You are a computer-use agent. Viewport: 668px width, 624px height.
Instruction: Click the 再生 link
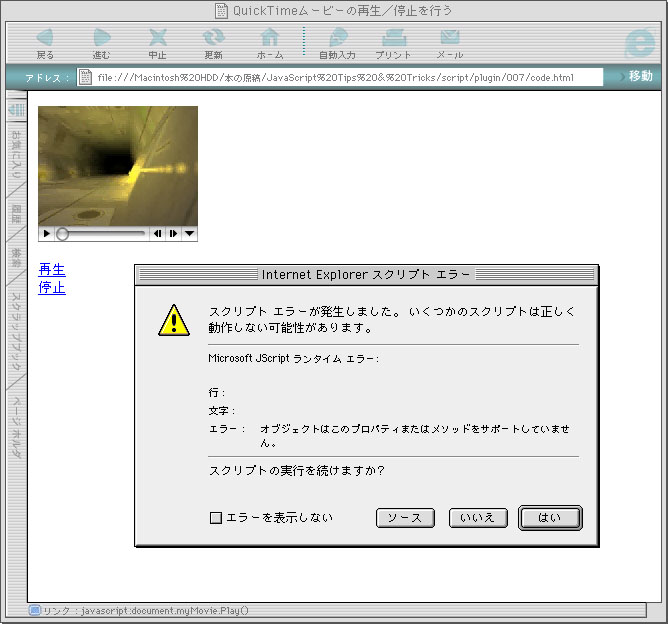click(x=52, y=270)
